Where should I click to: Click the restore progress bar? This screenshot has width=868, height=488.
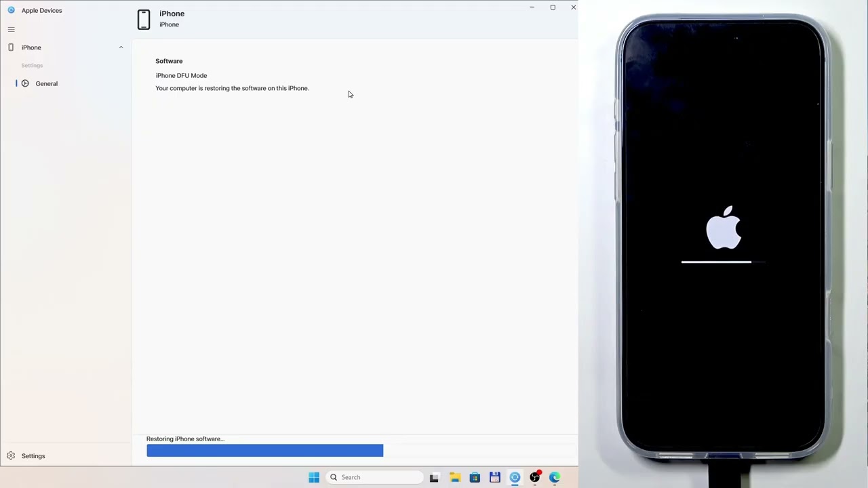(361, 451)
